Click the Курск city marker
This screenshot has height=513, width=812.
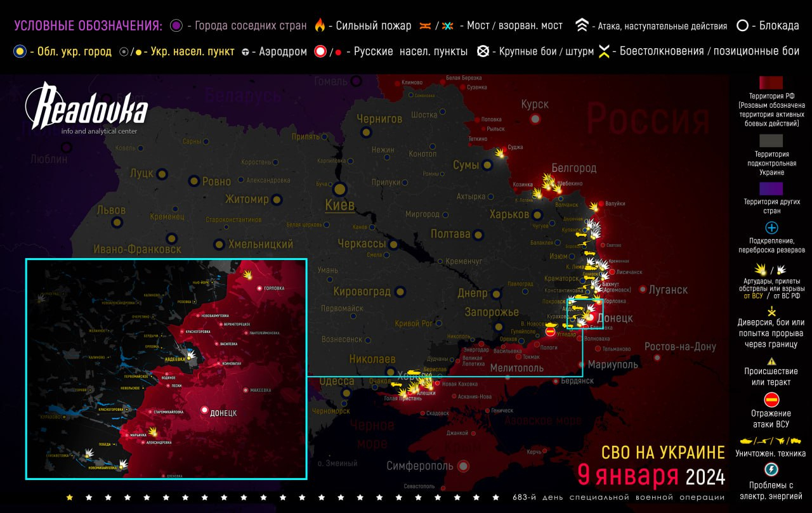tap(536, 119)
